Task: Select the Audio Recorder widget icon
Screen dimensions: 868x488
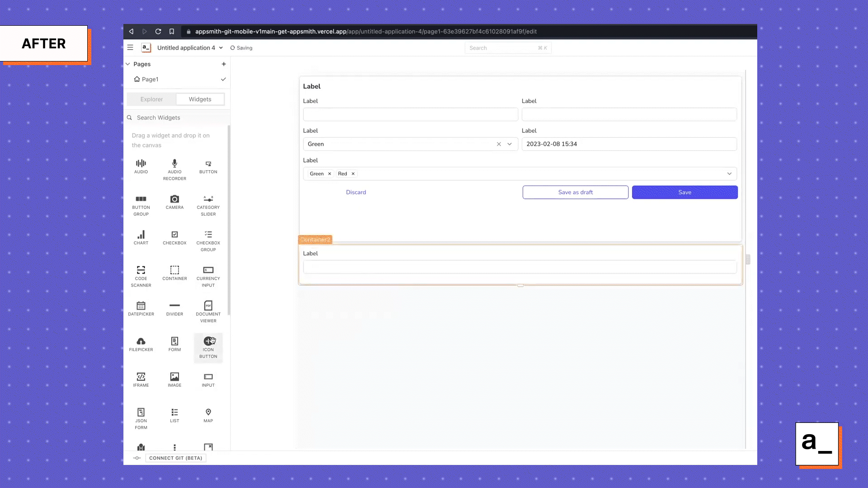Action: tap(175, 164)
